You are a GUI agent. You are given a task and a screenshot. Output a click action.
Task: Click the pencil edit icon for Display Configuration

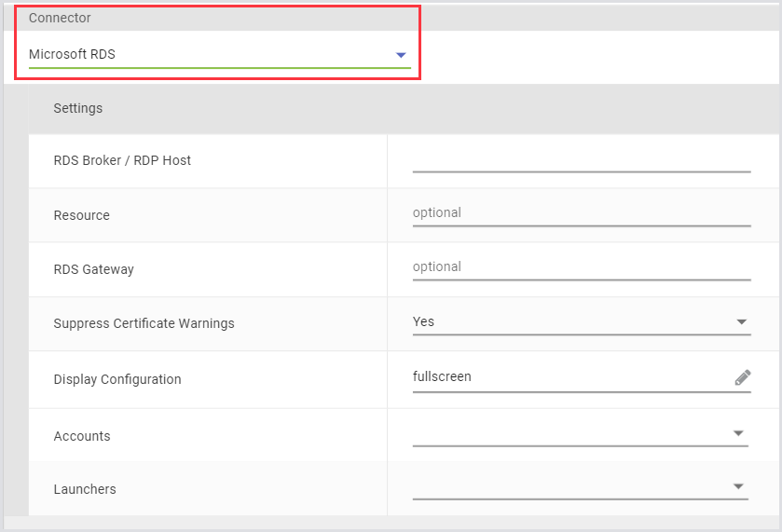[x=742, y=377]
